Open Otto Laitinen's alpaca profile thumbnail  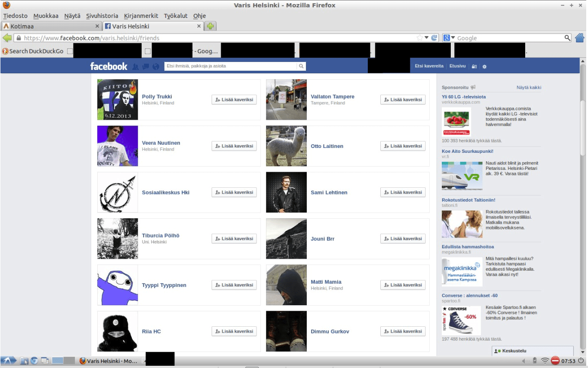(x=286, y=146)
